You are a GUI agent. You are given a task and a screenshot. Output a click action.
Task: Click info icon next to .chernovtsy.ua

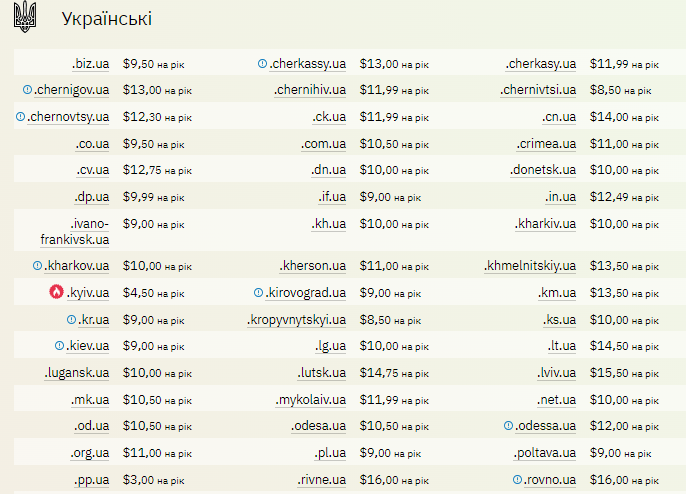[21, 117]
